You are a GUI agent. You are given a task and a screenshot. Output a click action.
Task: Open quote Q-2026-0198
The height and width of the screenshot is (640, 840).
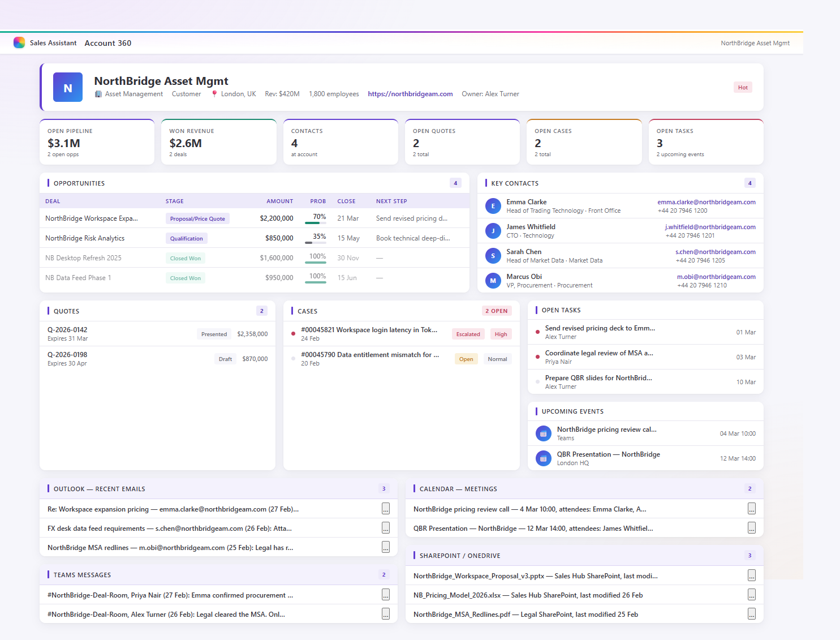tap(158, 359)
